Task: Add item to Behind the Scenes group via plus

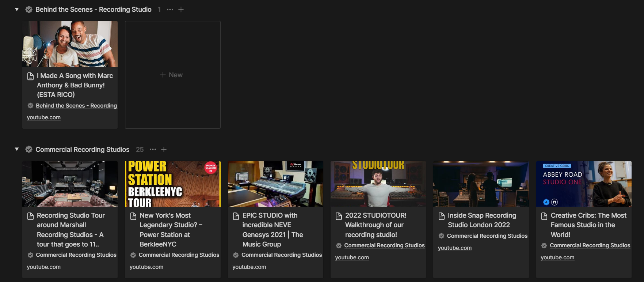Action: click(x=181, y=10)
